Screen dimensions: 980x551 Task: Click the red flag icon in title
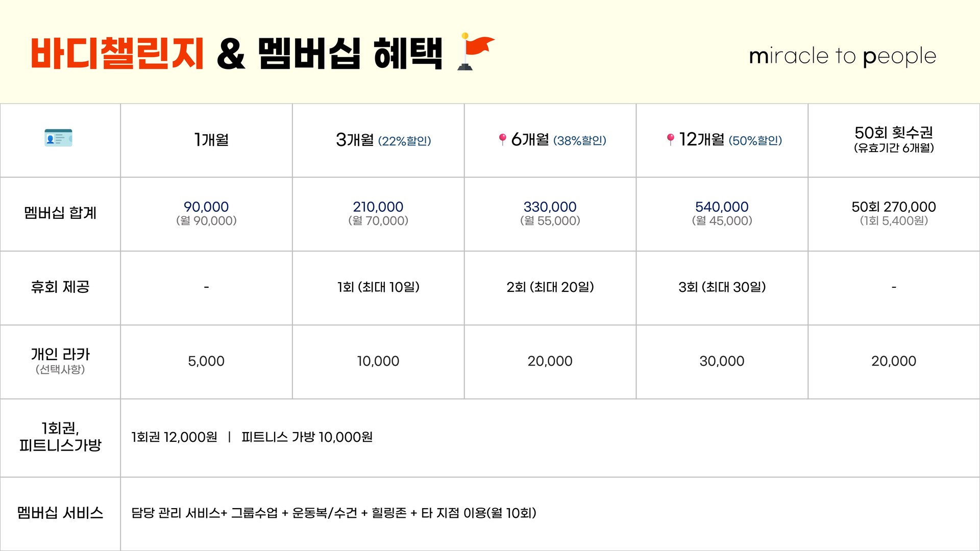[476, 52]
